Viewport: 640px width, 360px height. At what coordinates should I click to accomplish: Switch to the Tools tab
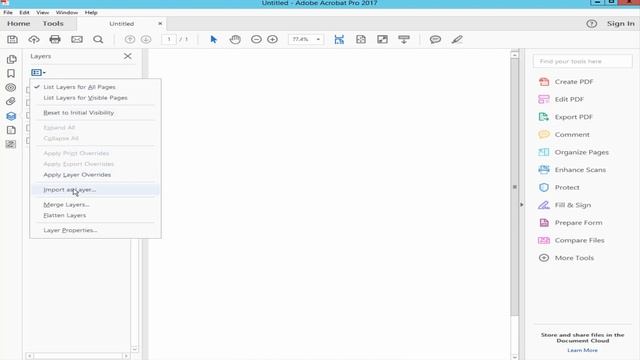pyautogui.click(x=53, y=24)
